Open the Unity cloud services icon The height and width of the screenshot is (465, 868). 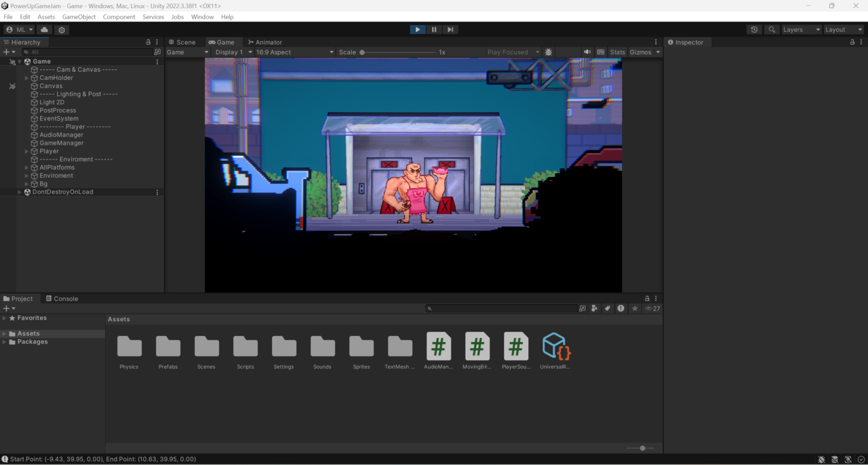click(x=45, y=30)
